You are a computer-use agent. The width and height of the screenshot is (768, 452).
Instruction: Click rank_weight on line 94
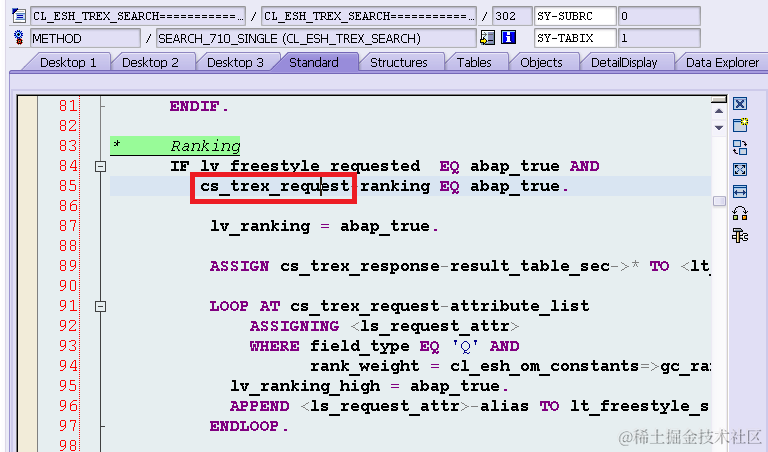[x=365, y=366]
